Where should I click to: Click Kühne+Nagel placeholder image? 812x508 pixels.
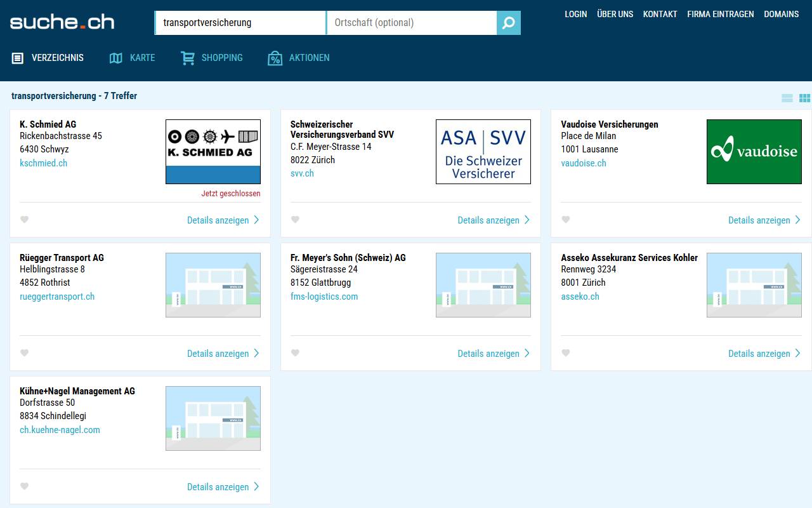pos(213,418)
